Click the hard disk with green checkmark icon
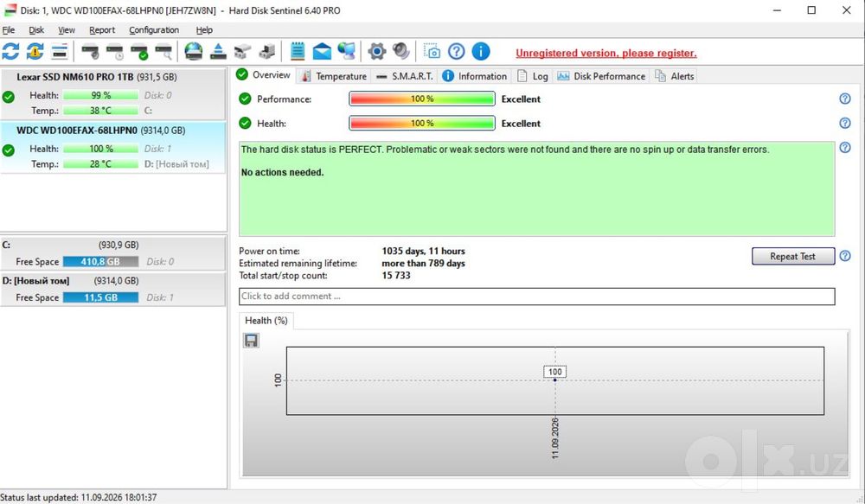 [139, 52]
